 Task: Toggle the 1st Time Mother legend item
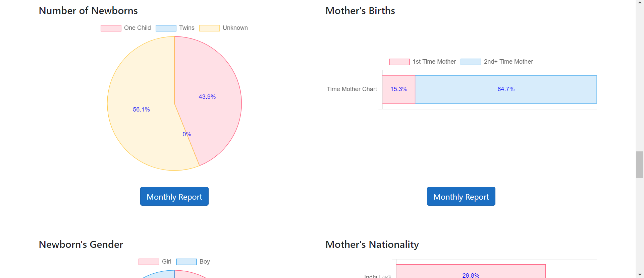422,62
